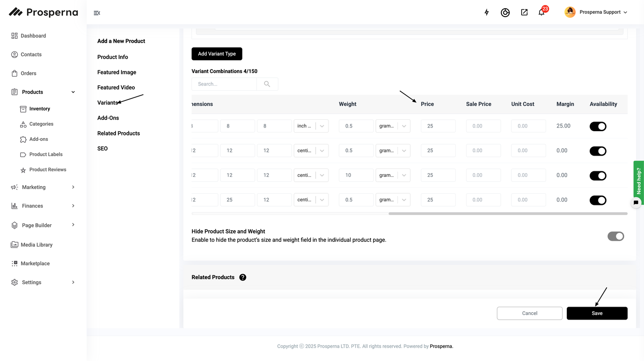Save the product
Image resolution: width=644 pixels, height=361 pixels.
tap(597, 313)
